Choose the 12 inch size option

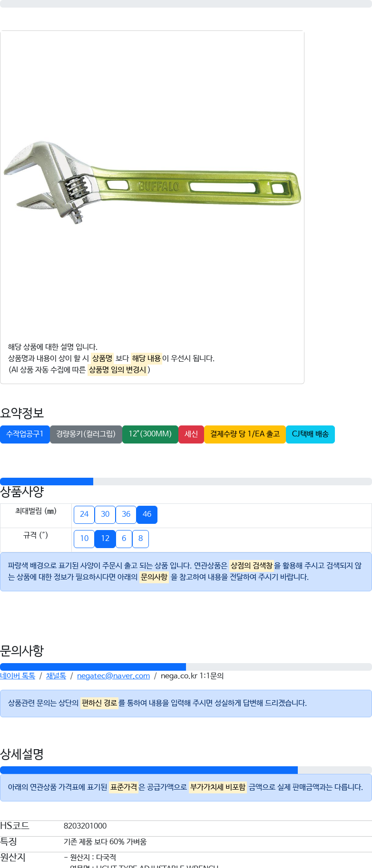105,539
